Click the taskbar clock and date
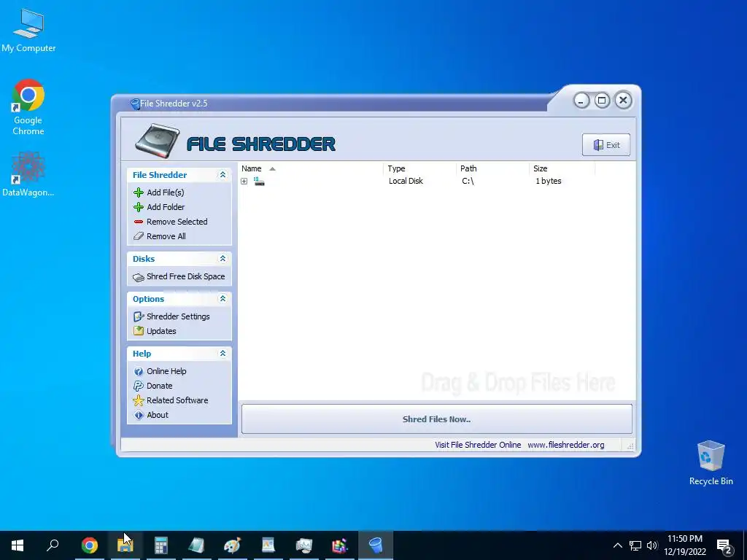This screenshot has width=747, height=560. tap(684, 545)
